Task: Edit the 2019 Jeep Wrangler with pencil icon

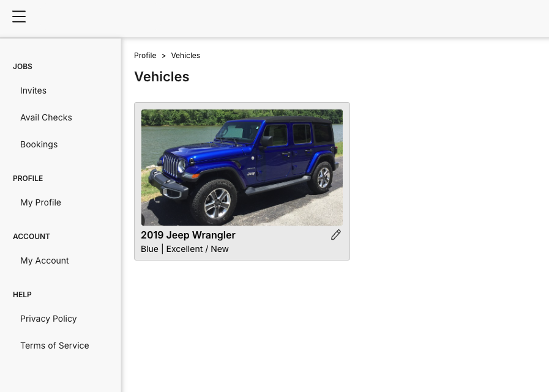Action: [x=336, y=235]
